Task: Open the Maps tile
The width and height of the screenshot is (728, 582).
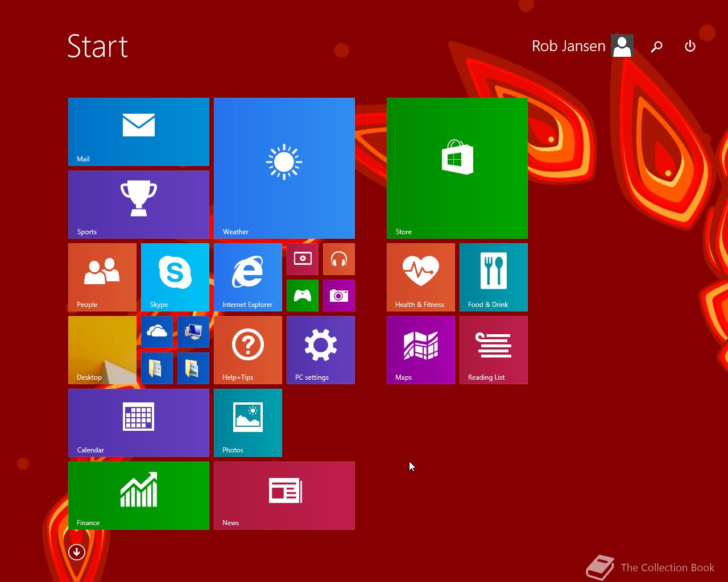Action: (x=421, y=350)
